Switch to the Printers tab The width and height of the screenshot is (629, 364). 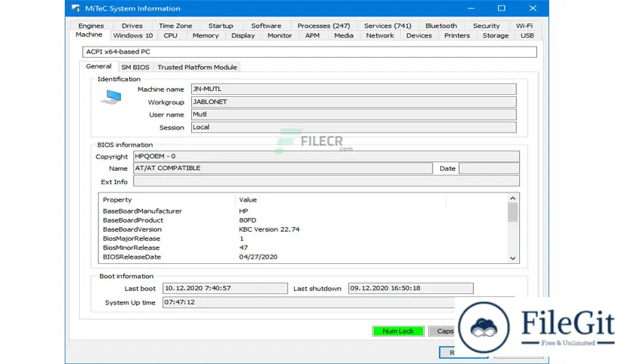pyautogui.click(x=457, y=35)
